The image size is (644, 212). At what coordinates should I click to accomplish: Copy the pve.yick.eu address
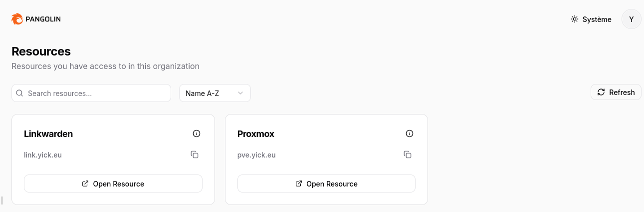tap(408, 154)
